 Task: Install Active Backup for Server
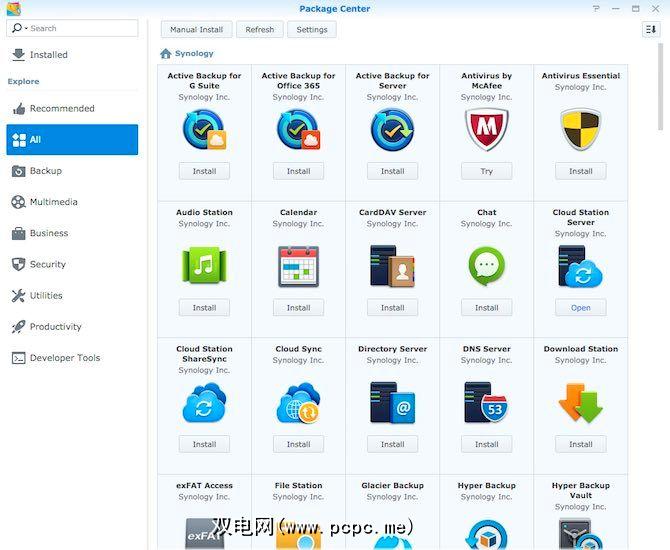392,171
